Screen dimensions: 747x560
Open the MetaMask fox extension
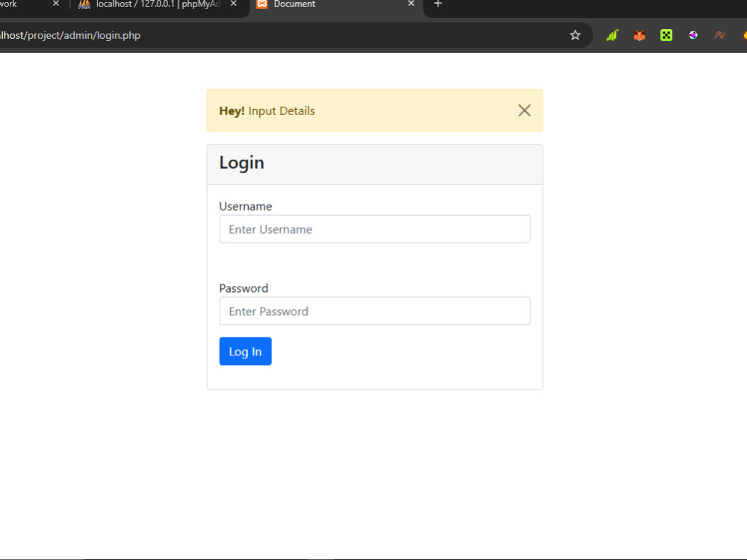tap(639, 35)
